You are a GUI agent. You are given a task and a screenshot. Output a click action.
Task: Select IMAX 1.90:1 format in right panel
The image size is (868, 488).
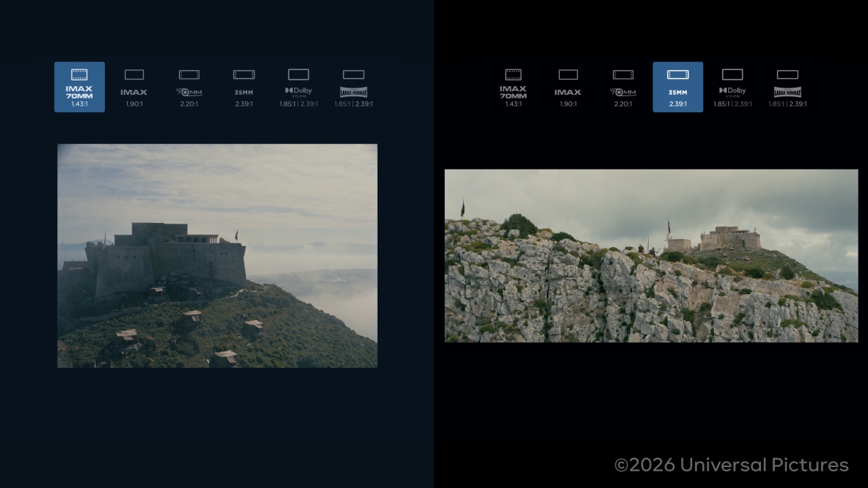coord(568,87)
